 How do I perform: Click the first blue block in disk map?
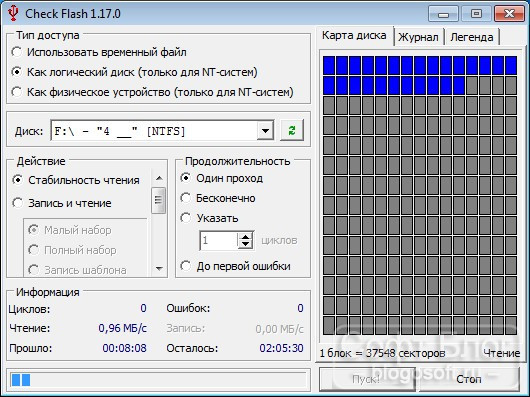329,65
